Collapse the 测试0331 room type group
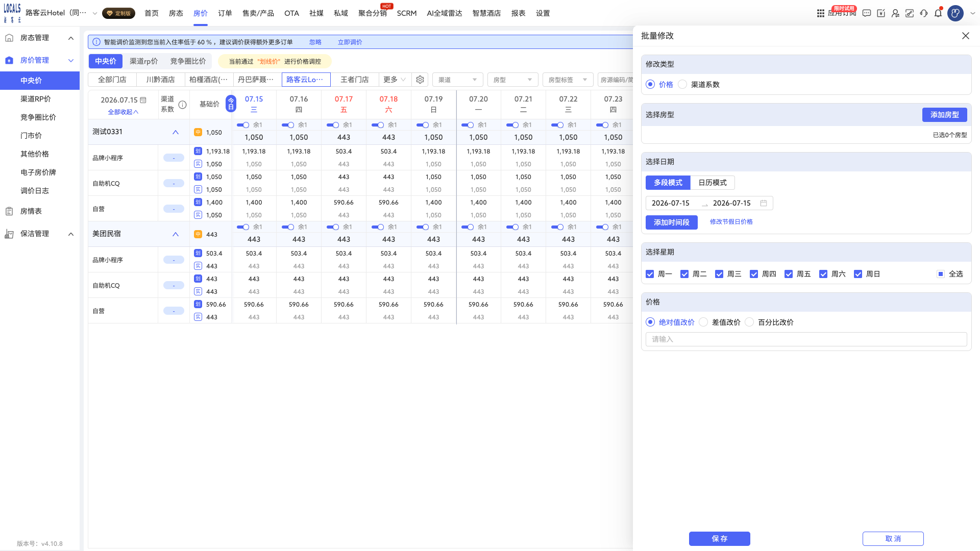The height and width of the screenshot is (551, 980). (x=176, y=132)
